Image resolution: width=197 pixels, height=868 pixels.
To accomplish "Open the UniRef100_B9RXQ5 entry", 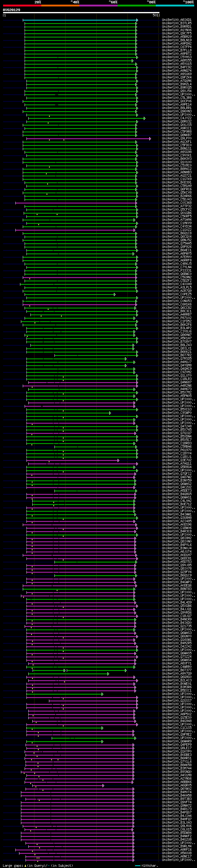I will point(176,88).
